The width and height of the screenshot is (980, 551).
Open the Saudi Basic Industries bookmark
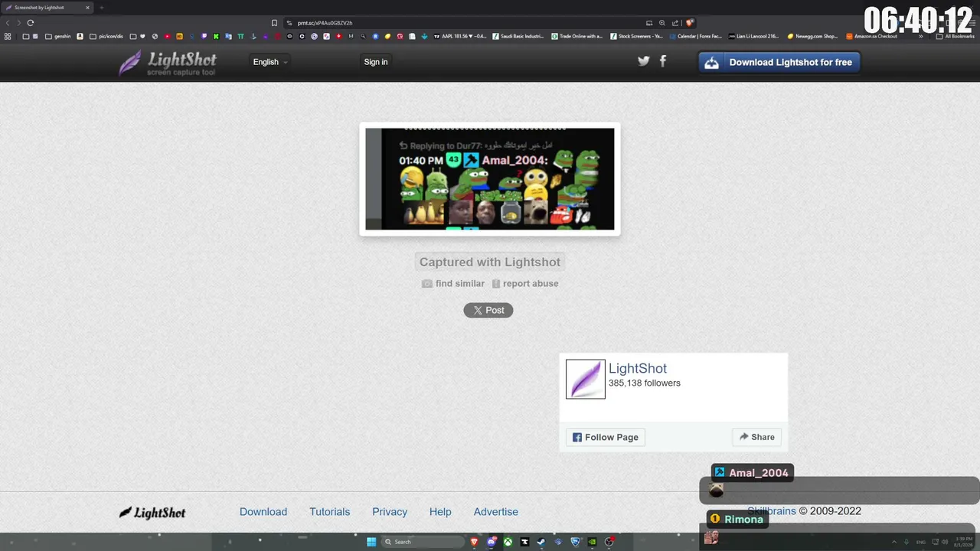point(518,36)
